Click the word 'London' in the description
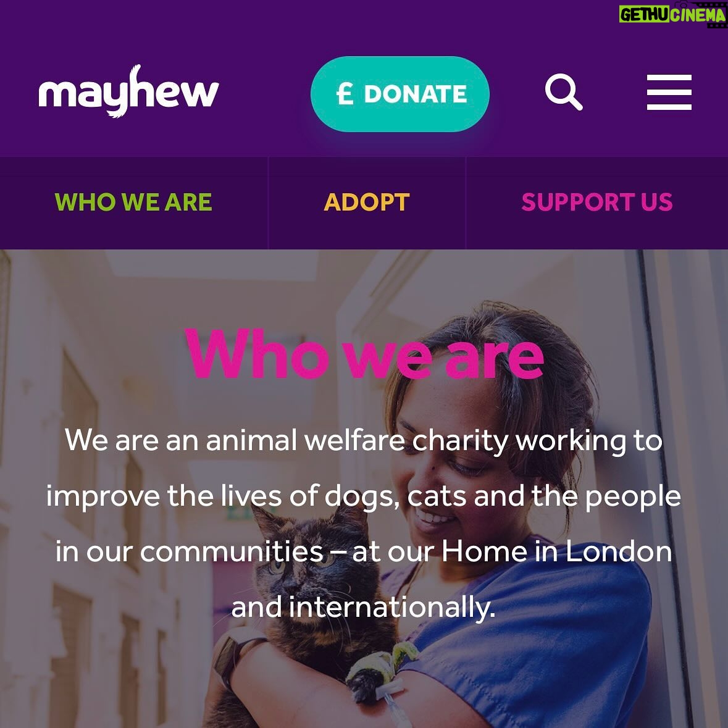The image size is (728, 728). click(619, 551)
